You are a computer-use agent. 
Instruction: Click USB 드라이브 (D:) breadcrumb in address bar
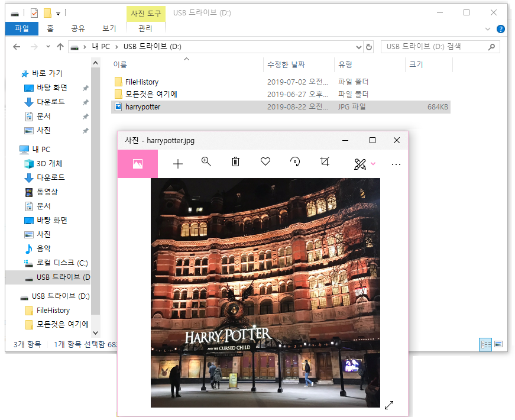tap(153, 47)
